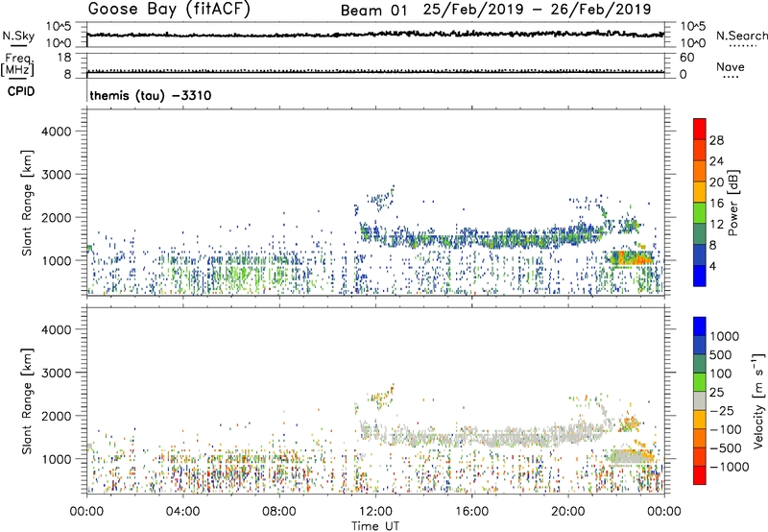Viewport: 768px width, 532px height.
Task: Click the "Goose Bay (fitACF)" plot title
Action: point(169,10)
